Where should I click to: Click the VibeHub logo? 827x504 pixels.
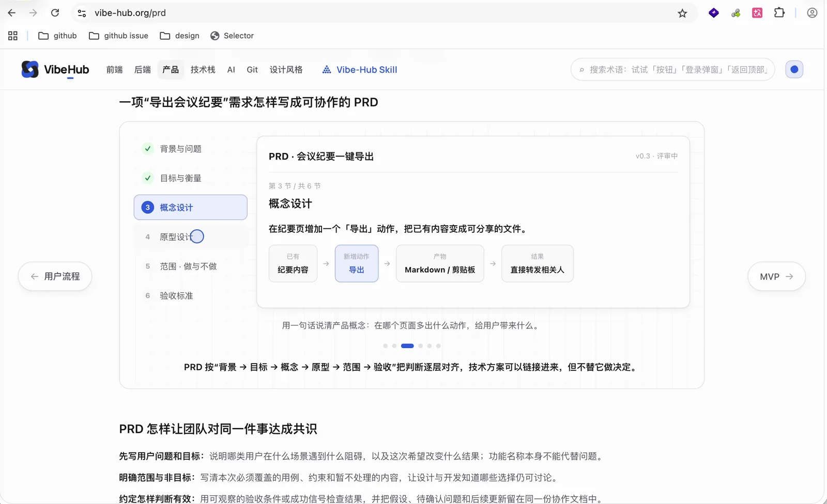55,69
